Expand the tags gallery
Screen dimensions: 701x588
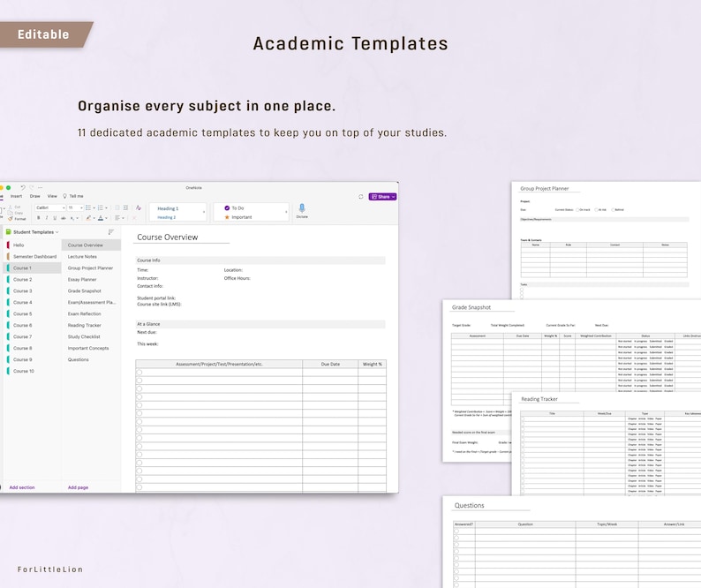click(286, 212)
